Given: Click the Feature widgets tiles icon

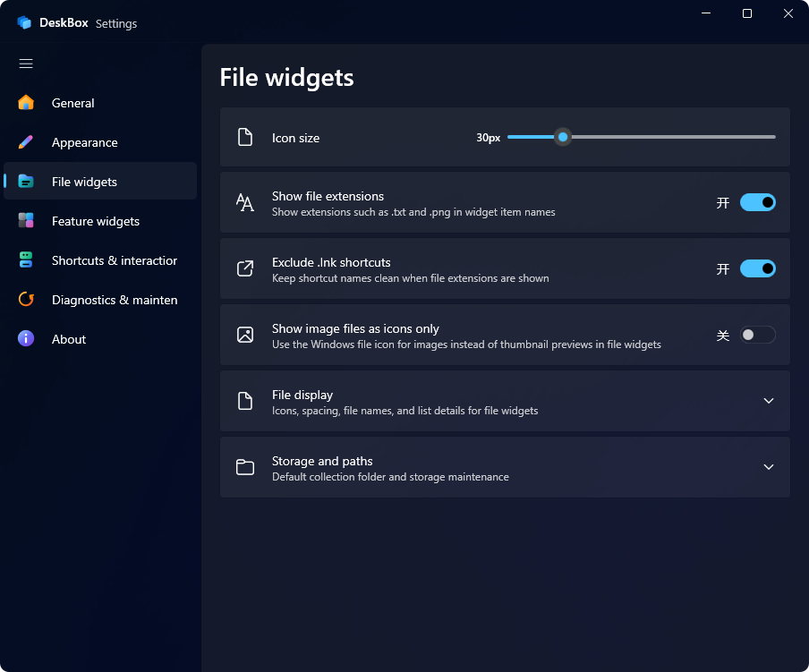Looking at the screenshot, I should (x=26, y=221).
